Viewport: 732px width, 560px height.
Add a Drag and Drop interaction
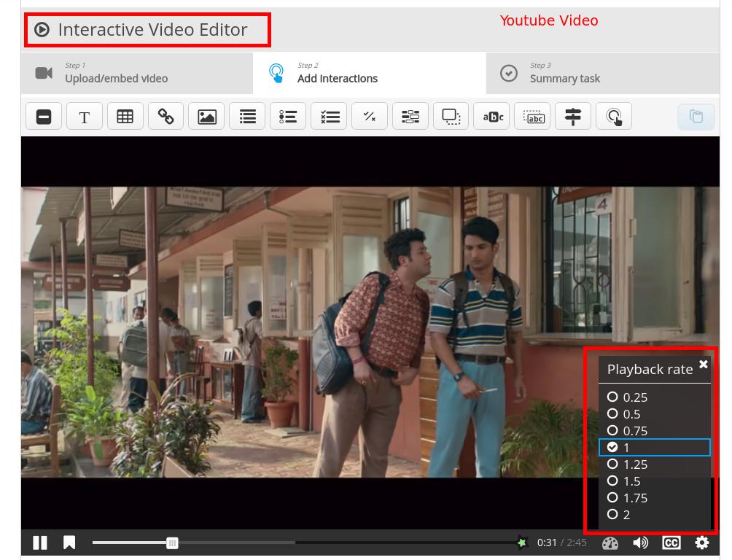click(451, 116)
